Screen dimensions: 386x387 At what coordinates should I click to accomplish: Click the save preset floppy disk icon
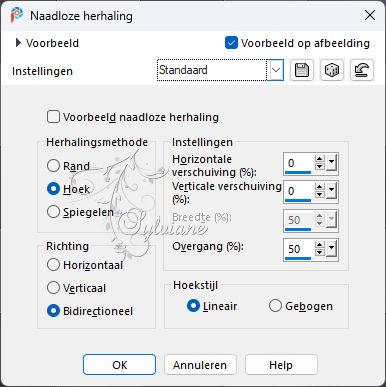point(302,70)
